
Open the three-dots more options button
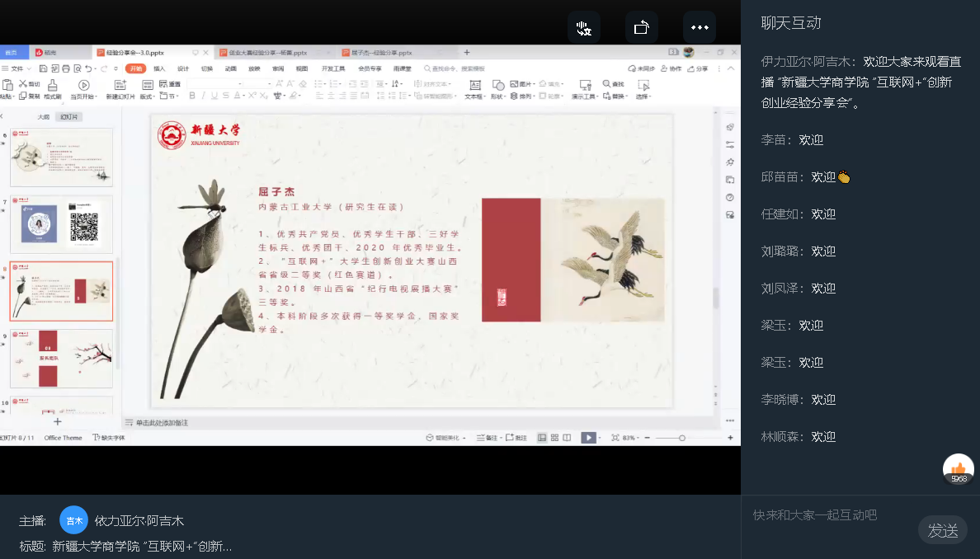pos(700,27)
